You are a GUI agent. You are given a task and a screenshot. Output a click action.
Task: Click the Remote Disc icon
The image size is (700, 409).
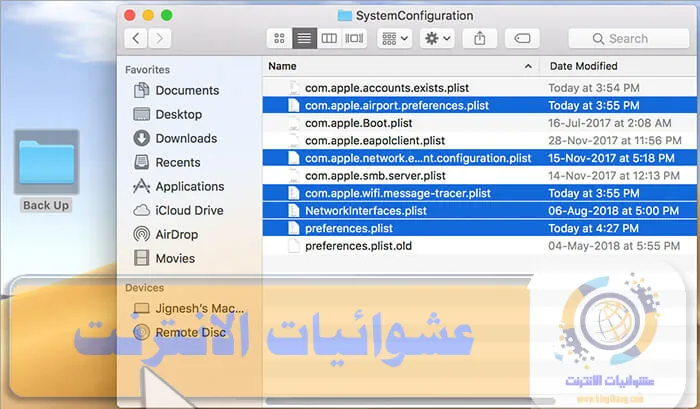pyautogui.click(x=142, y=332)
